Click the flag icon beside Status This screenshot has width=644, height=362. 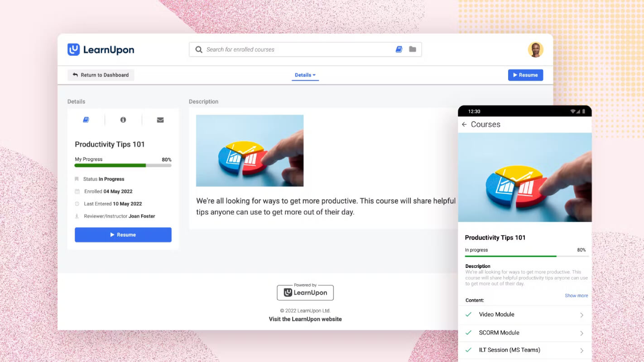tap(77, 179)
